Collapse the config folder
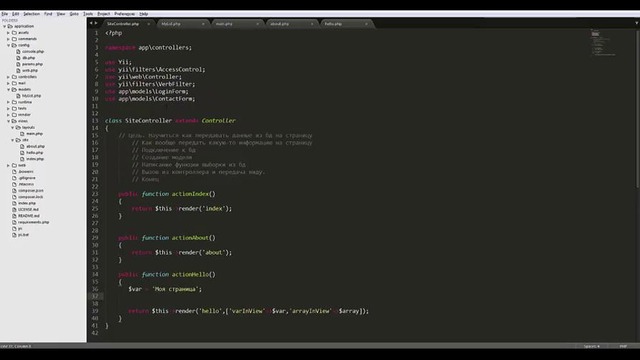 (9, 45)
